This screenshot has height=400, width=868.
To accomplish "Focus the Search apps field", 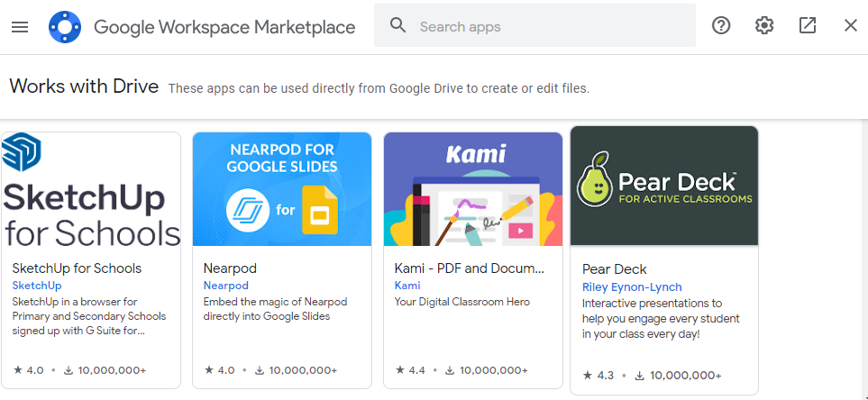I will (535, 25).
